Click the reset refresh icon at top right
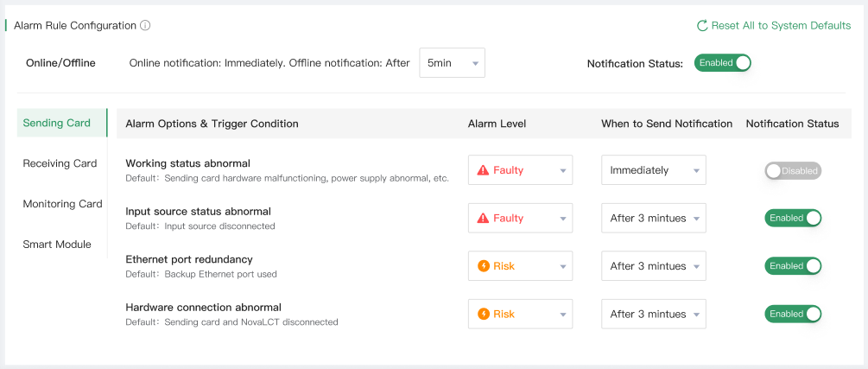Image resolution: width=868 pixels, height=369 pixels. click(x=702, y=26)
